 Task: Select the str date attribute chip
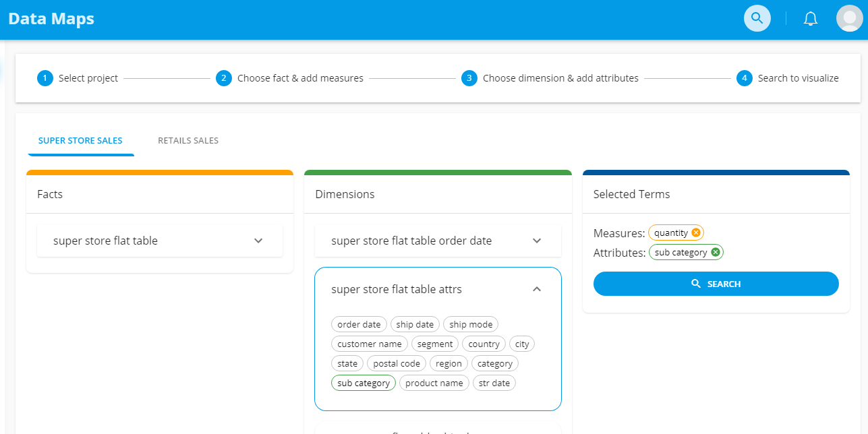pyautogui.click(x=494, y=383)
